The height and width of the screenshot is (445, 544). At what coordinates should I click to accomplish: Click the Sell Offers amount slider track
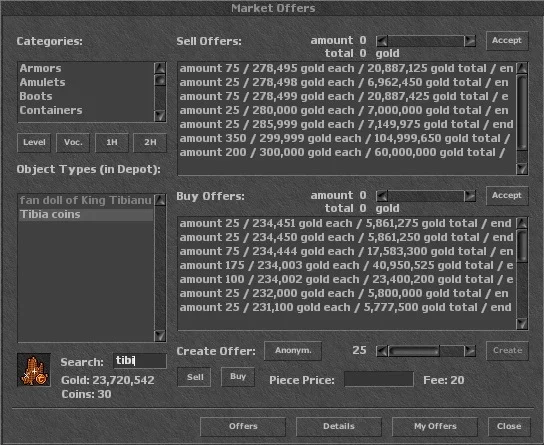tap(426, 41)
